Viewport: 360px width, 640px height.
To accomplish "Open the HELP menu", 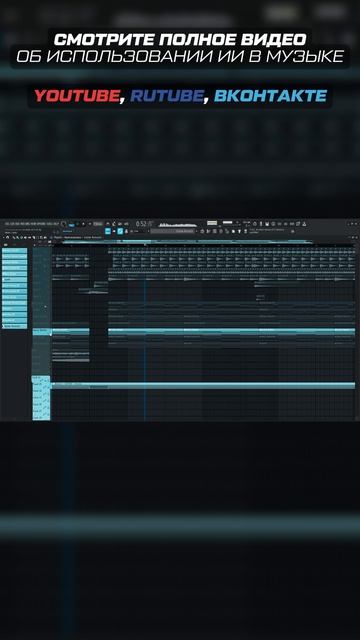I will [57, 224].
